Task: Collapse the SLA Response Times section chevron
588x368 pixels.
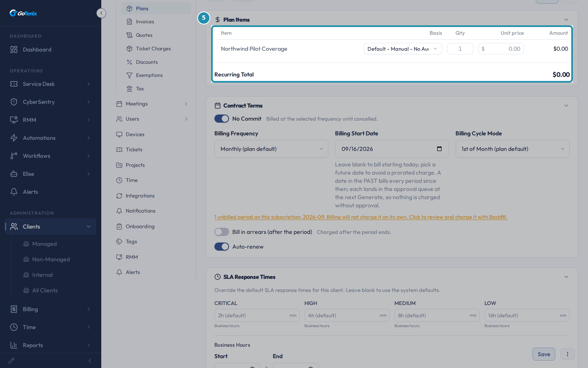Action: point(566,277)
